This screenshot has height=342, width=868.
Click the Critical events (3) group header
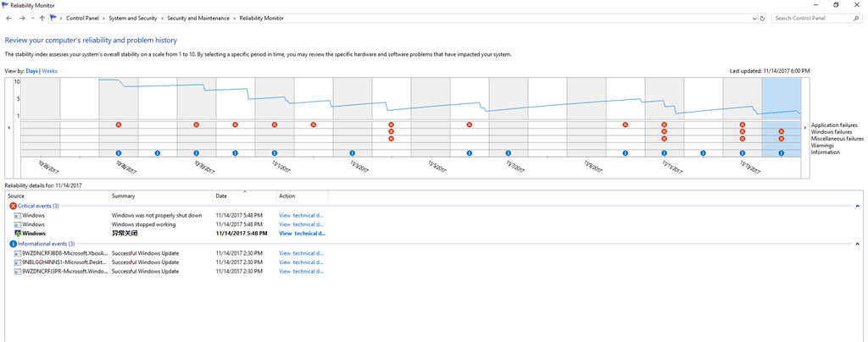coord(38,206)
